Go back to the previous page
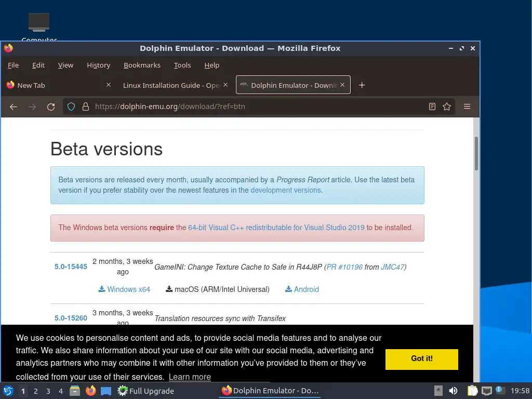 click(x=13, y=107)
